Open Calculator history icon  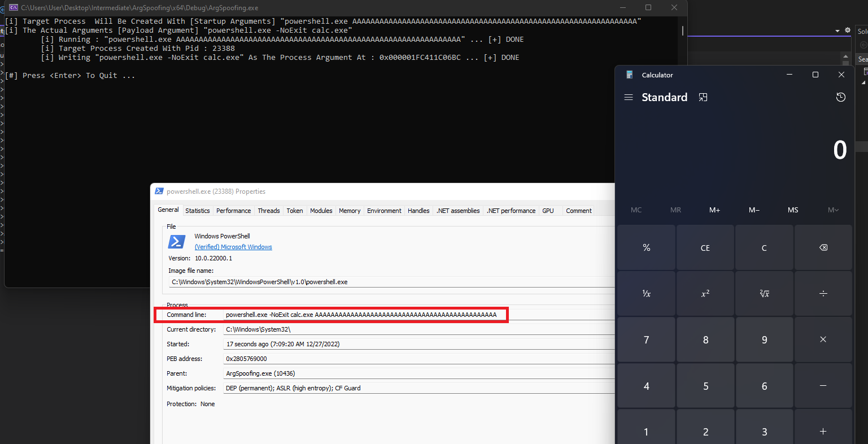(x=841, y=97)
